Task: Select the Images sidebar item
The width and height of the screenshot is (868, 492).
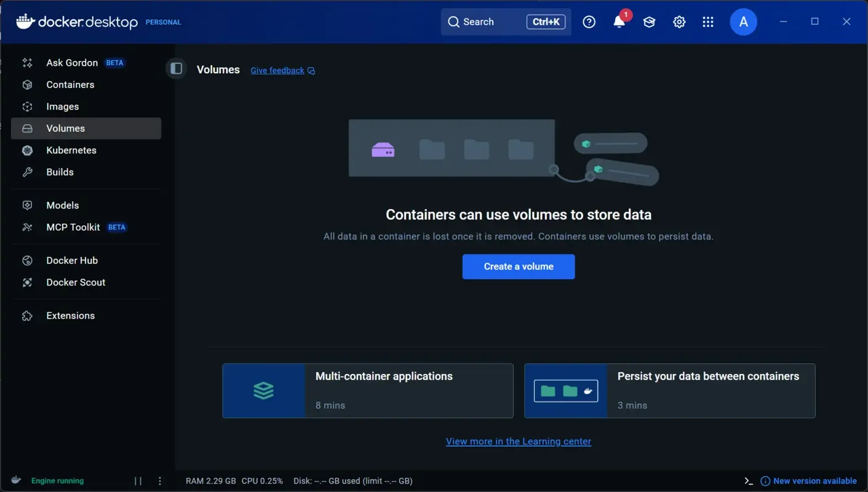Action: (62, 106)
